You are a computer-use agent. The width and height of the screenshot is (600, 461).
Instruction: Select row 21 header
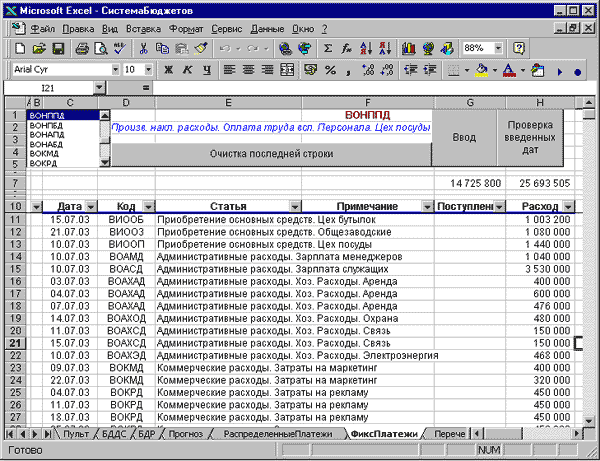click(15, 343)
